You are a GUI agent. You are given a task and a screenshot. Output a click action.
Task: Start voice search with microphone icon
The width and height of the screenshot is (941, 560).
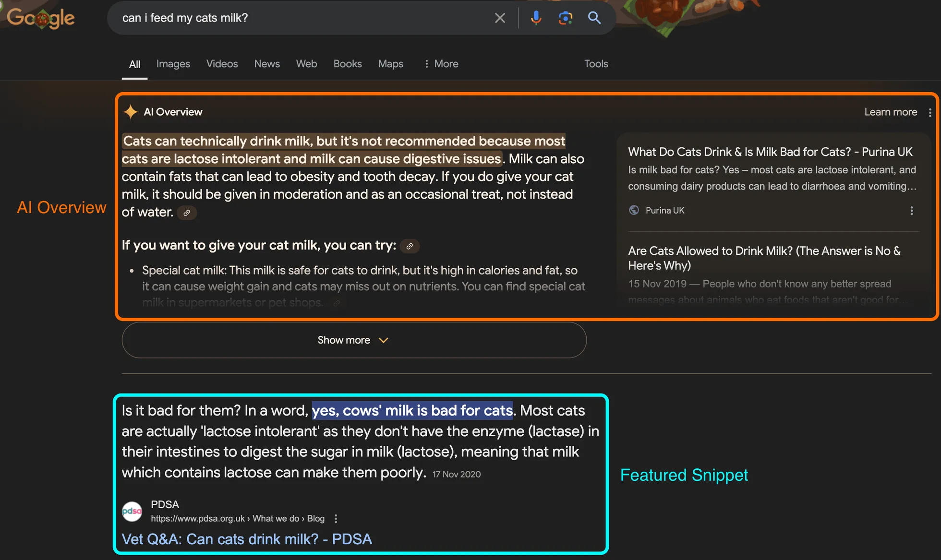[x=536, y=18]
